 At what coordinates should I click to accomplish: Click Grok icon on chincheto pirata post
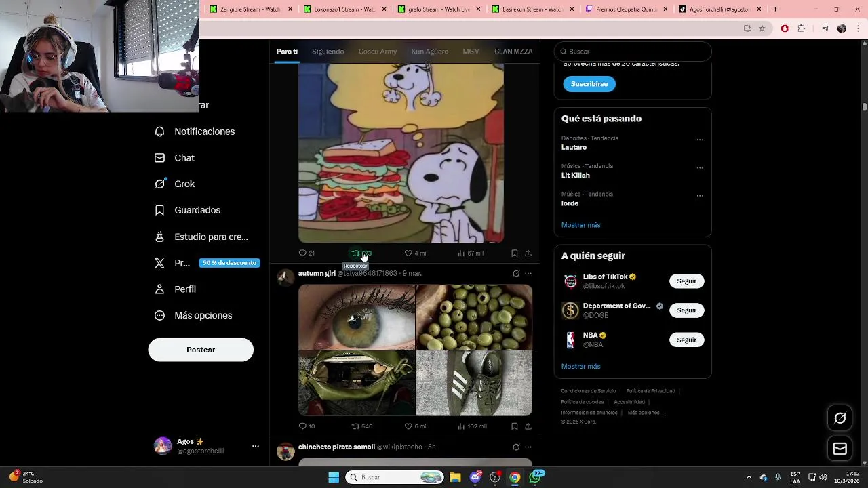(516, 447)
